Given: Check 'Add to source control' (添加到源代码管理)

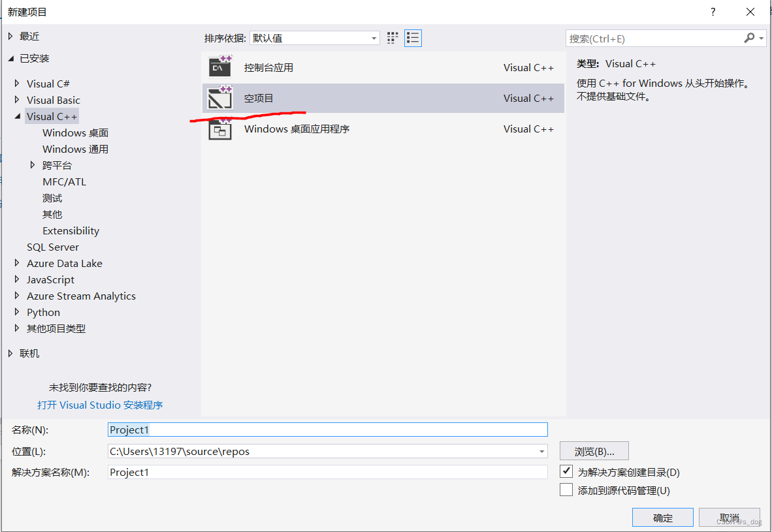Looking at the screenshot, I should tap(566, 490).
